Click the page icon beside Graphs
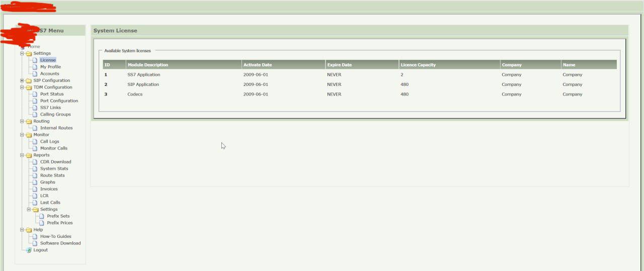 point(35,182)
